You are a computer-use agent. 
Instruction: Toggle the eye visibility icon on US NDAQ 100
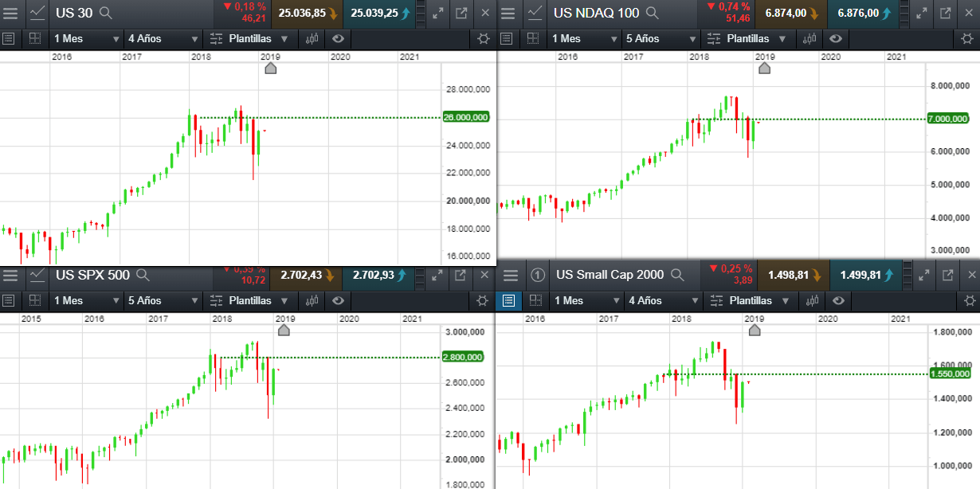837,38
